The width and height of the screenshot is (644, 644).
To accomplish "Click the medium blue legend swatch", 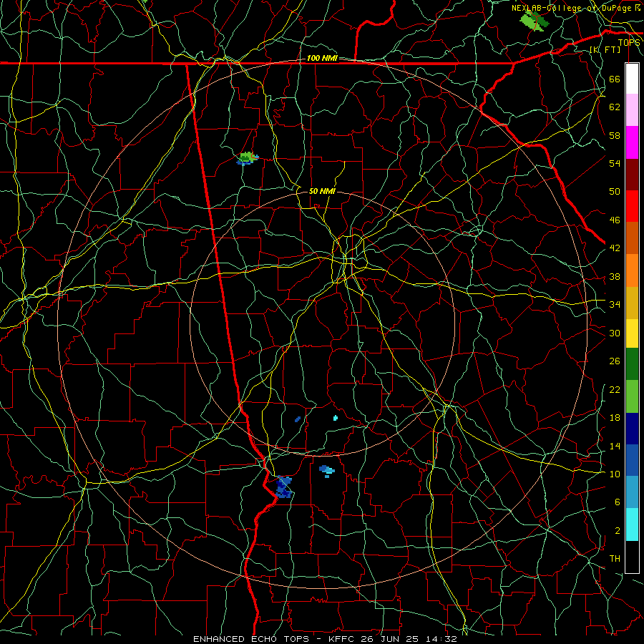I will coord(632,460).
